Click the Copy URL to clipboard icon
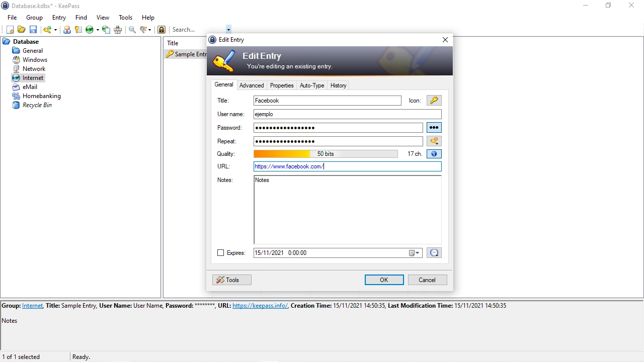644x362 pixels. (x=106, y=30)
